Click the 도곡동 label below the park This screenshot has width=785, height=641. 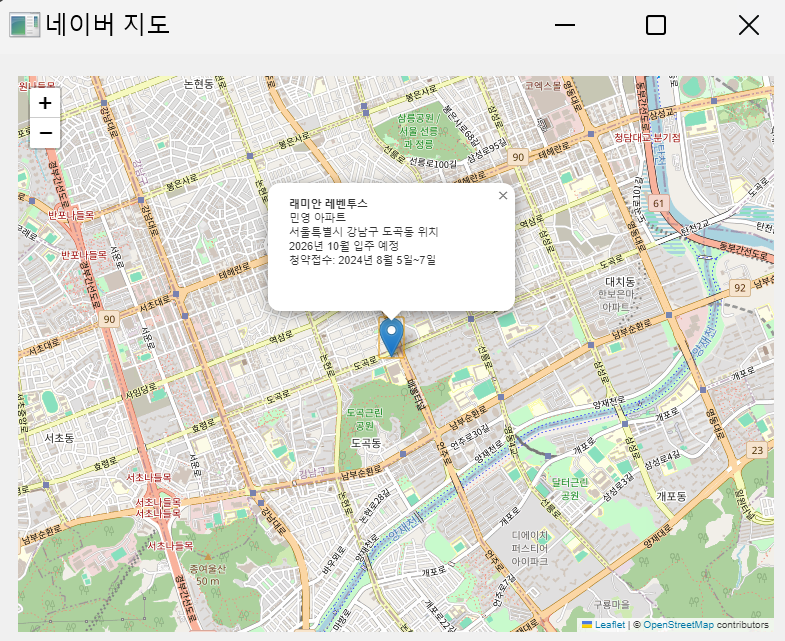(x=366, y=443)
